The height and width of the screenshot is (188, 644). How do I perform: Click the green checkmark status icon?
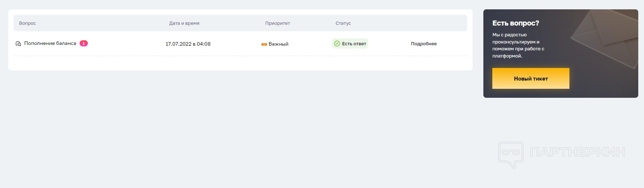337,43
